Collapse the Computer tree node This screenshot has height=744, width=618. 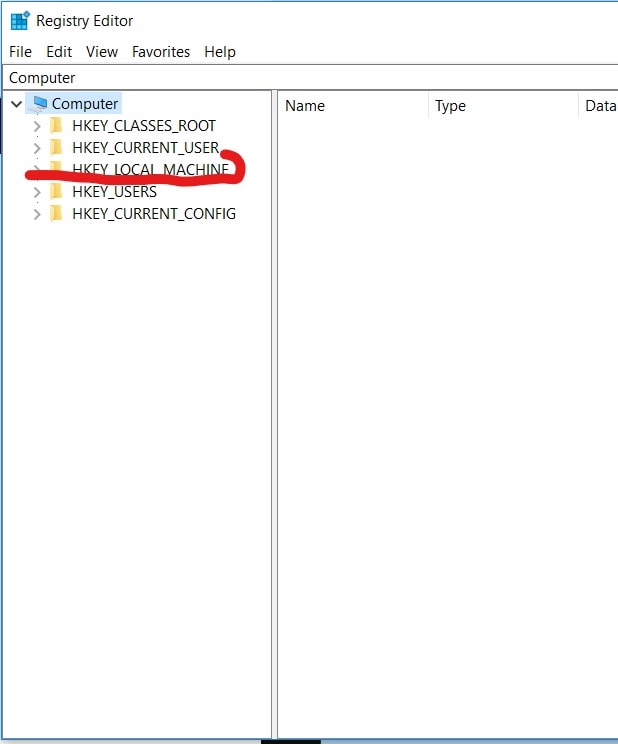point(17,104)
